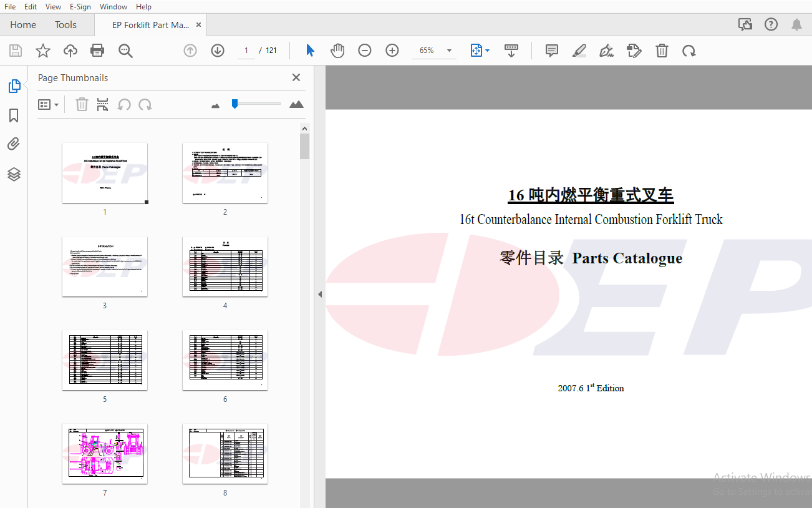The image size is (812, 508).
Task: Click the insert page break icon in thumbnails panel
Action: 103,104
